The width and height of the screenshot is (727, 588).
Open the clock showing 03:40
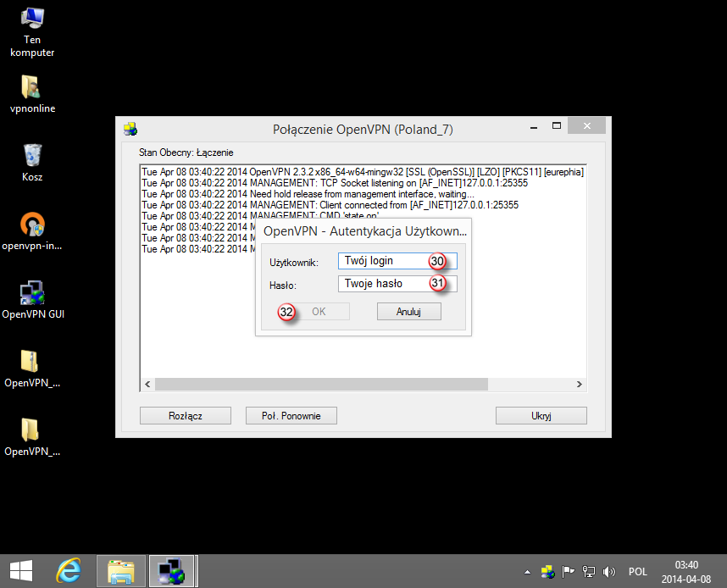(686, 572)
